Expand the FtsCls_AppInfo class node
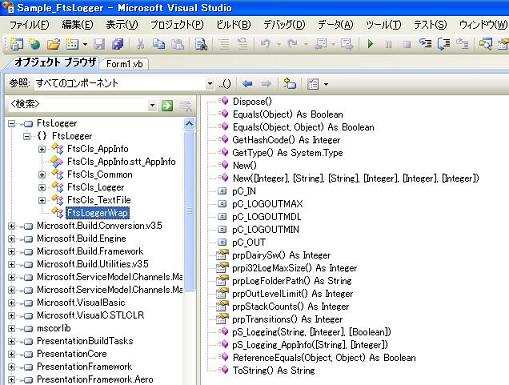Viewport: 509px width, 385px height. (42, 149)
